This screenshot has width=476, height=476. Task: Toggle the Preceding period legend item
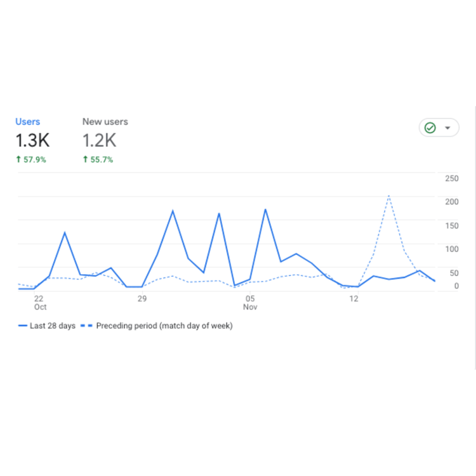[164, 326]
